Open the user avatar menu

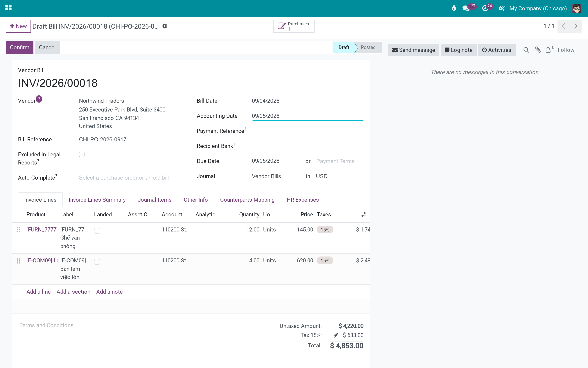click(577, 8)
